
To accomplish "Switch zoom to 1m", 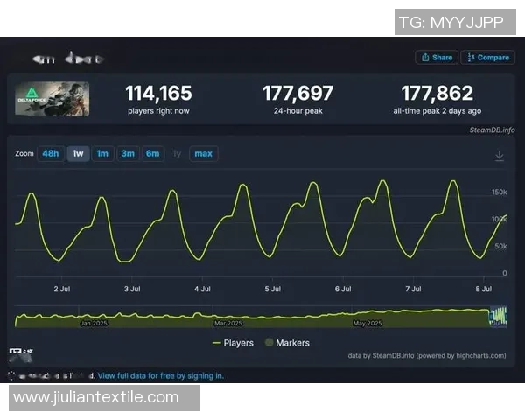I will [x=102, y=154].
